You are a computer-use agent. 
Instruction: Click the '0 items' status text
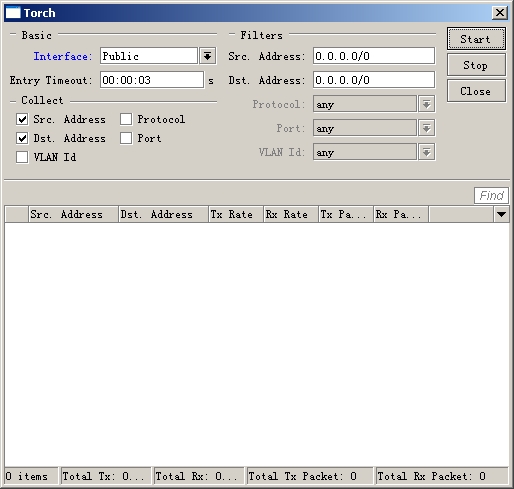pyautogui.click(x=27, y=476)
